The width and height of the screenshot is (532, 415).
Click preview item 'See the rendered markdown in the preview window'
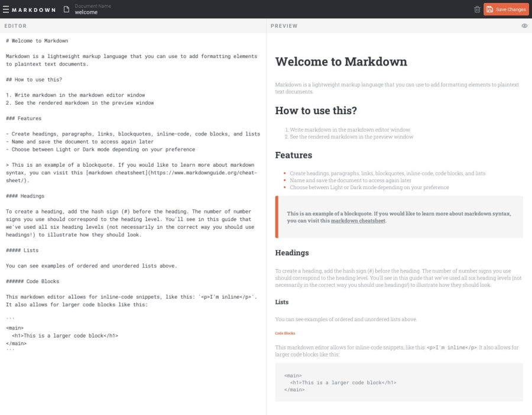pos(352,137)
